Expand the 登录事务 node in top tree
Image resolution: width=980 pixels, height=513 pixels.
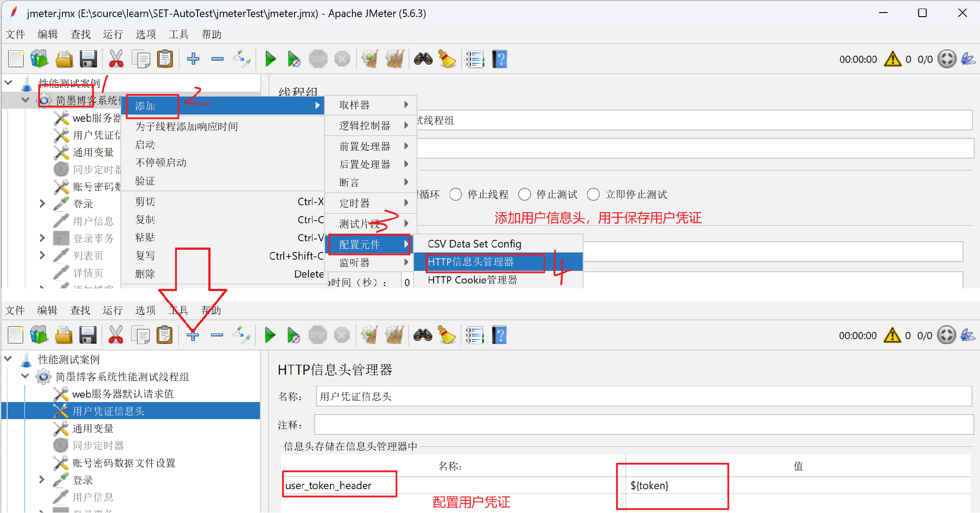tap(42, 238)
